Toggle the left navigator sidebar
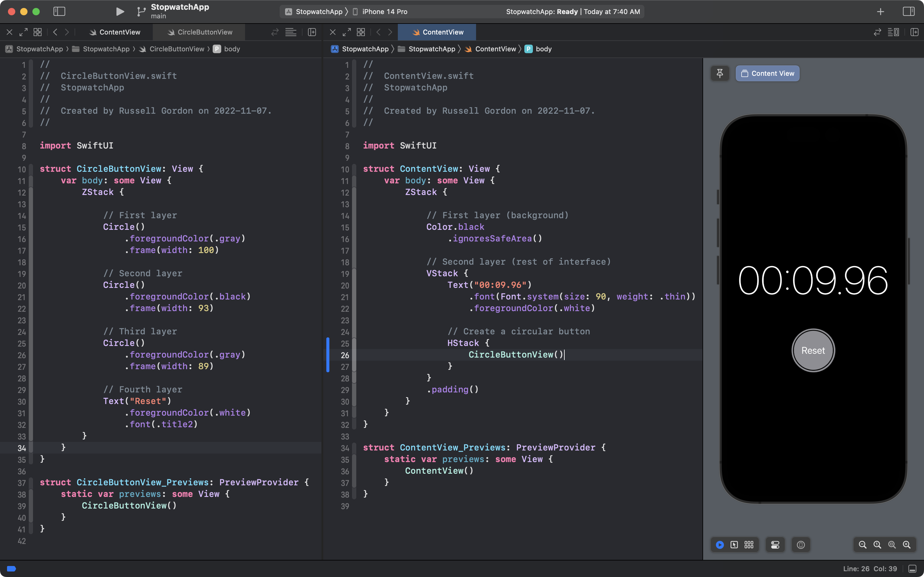This screenshot has height=577, width=924. click(x=59, y=11)
